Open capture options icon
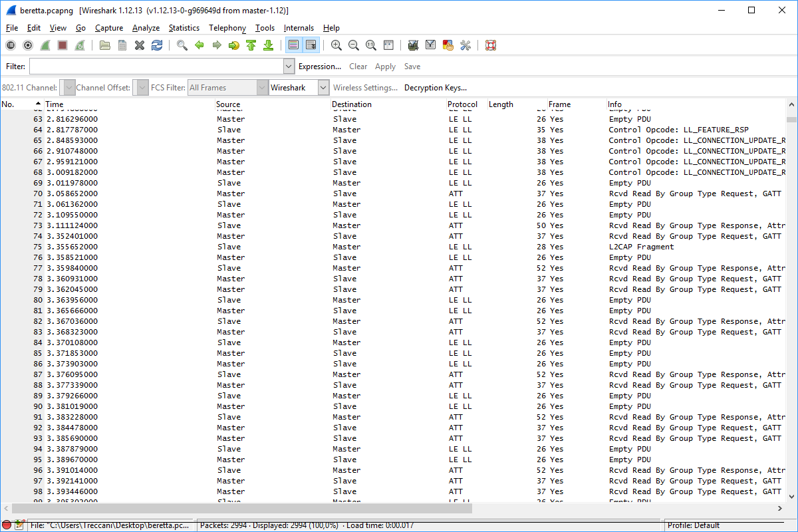 28,45
